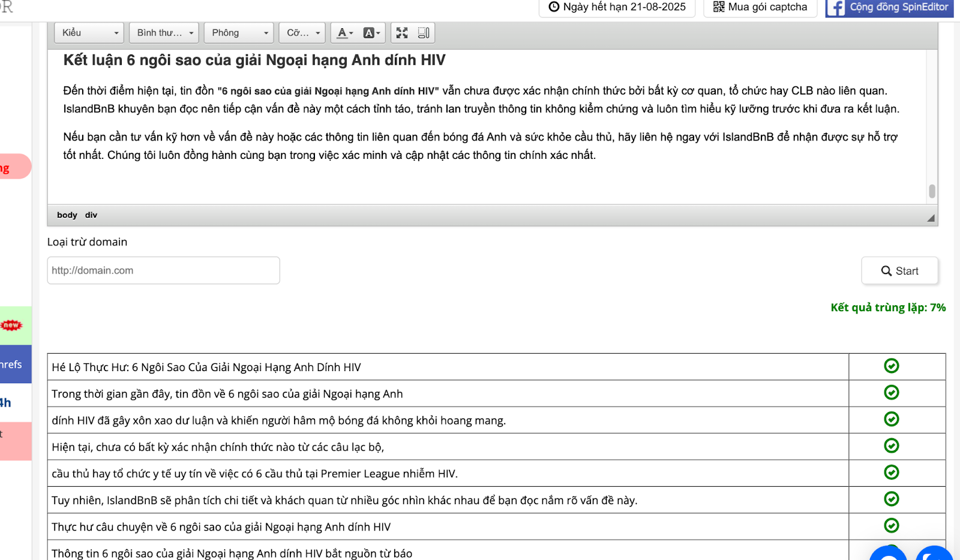
Task: Click the Mua gói captcha button
Action: pyautogui.click(x=760, y=7)
